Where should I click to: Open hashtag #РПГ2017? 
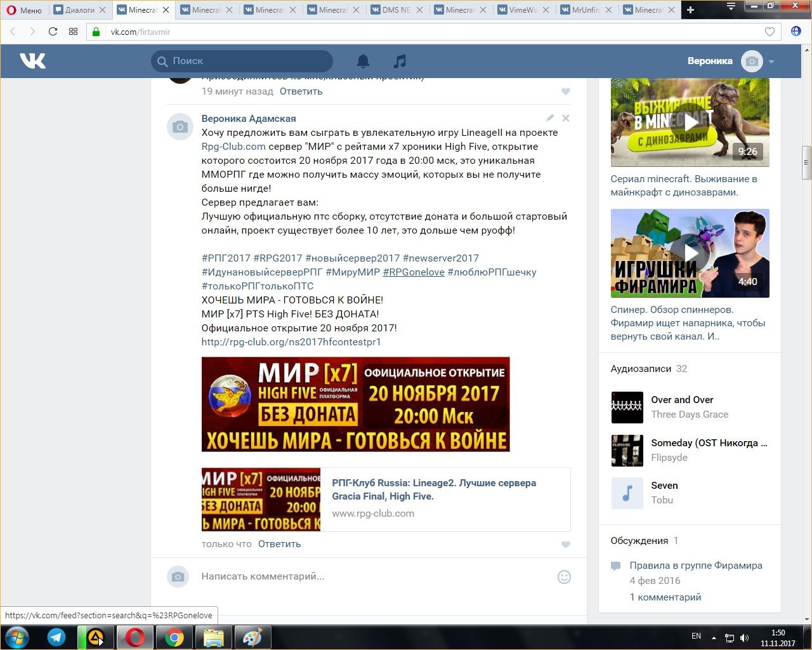coord(226,258)
